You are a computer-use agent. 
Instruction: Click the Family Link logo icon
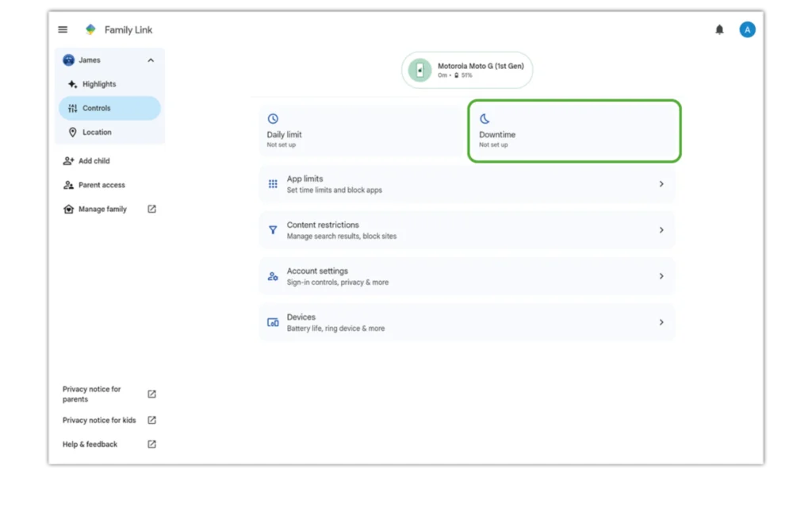[90, 29]
